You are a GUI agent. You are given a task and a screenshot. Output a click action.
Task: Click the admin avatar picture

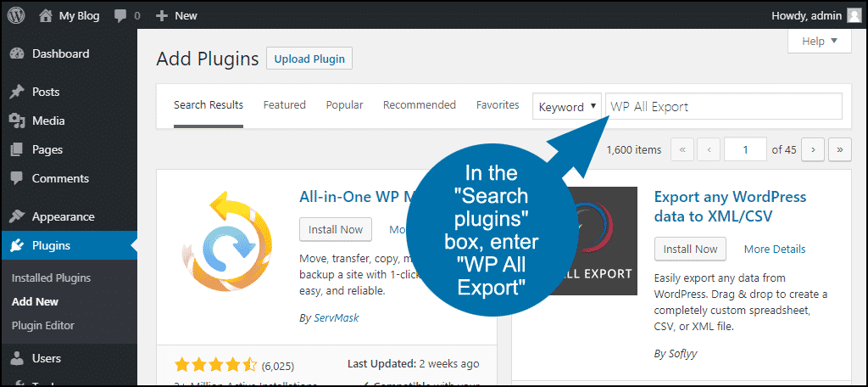(x=854, y=15)
